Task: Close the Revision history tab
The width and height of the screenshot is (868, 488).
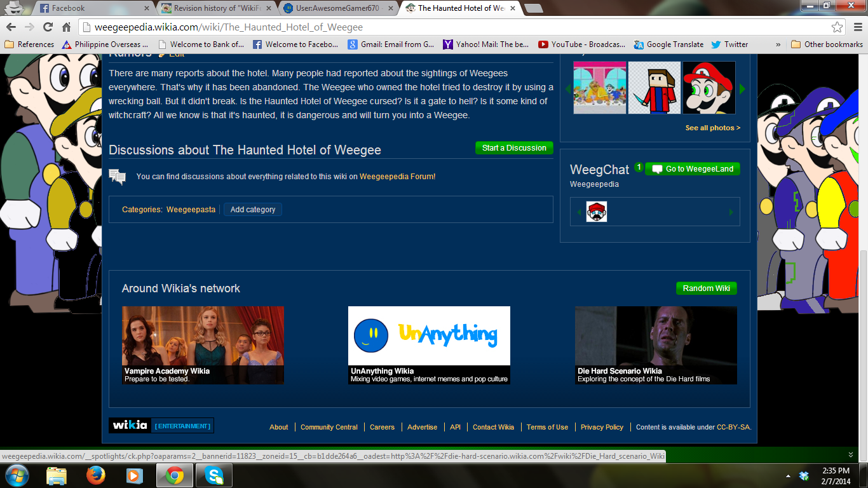Action: pyautogui.click(x=269, y=8)
